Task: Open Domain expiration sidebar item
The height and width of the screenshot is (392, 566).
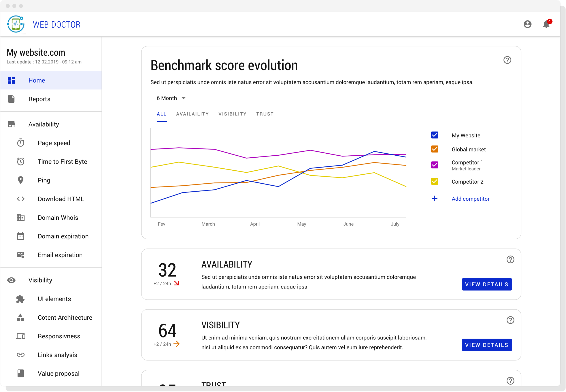Action: click(x=51, y=236)
